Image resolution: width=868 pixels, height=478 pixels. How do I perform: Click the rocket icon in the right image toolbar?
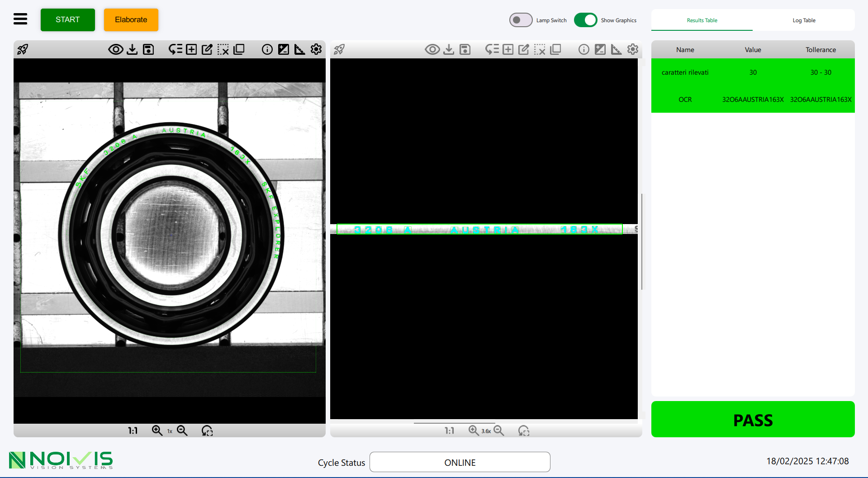coord(339,49)
